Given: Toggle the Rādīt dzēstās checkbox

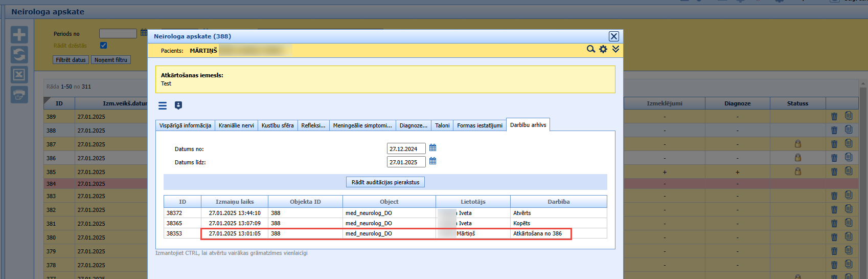Looking at the screenshot, I should [x=104, y=46].
